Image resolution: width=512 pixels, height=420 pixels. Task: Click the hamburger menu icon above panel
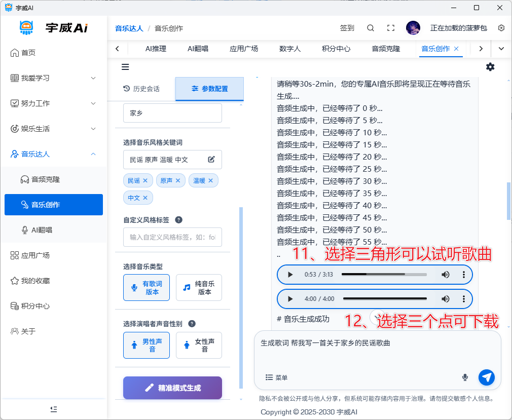[125, 67]
